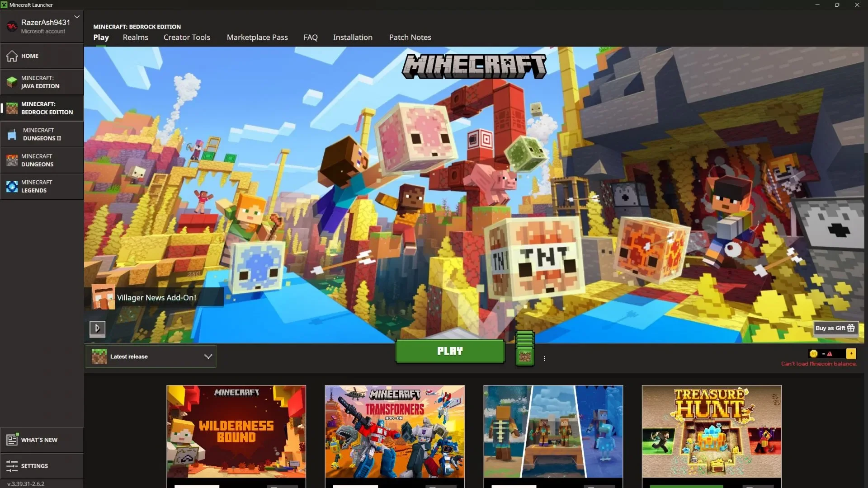Click the green PLAY button

click(450, 351)
